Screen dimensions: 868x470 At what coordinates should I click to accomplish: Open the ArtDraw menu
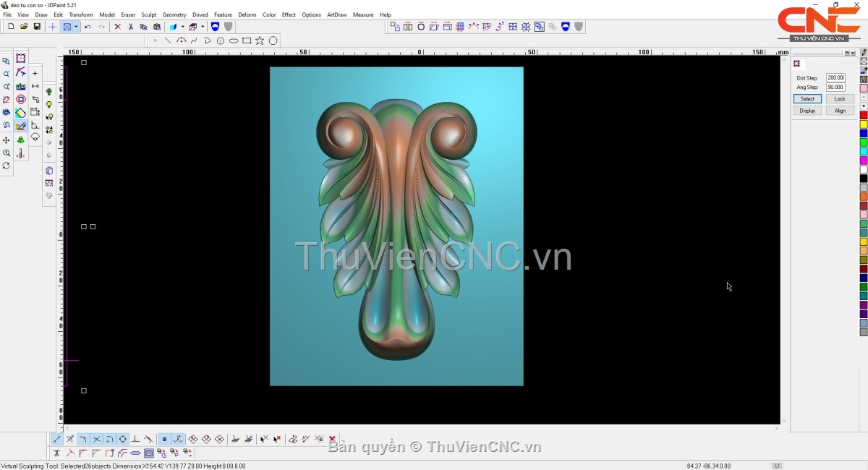click(336, 14)
